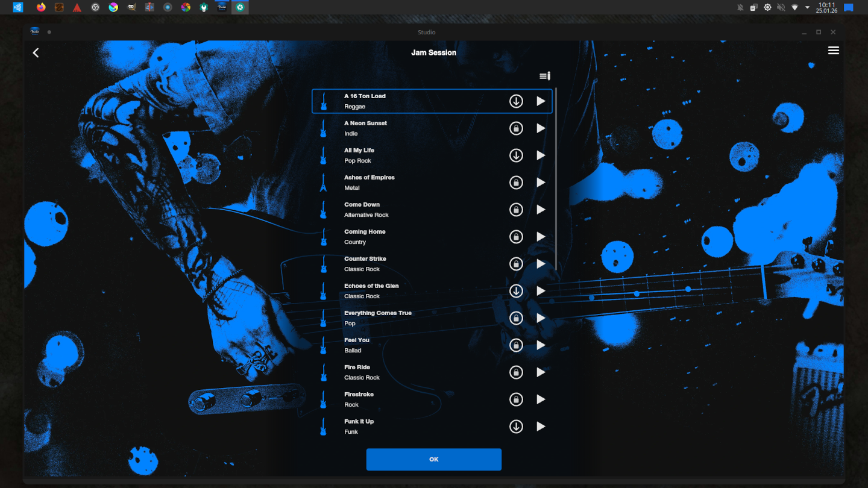Download the A 16 Ton Load track
The image size is (868, 488).
point(516,101)
